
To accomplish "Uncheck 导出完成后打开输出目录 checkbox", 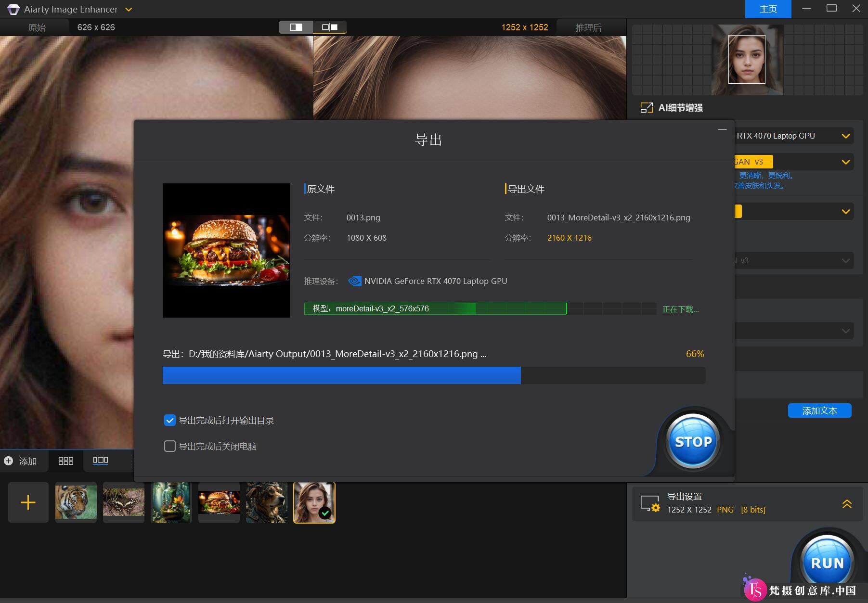I will (x=169, y=421).
